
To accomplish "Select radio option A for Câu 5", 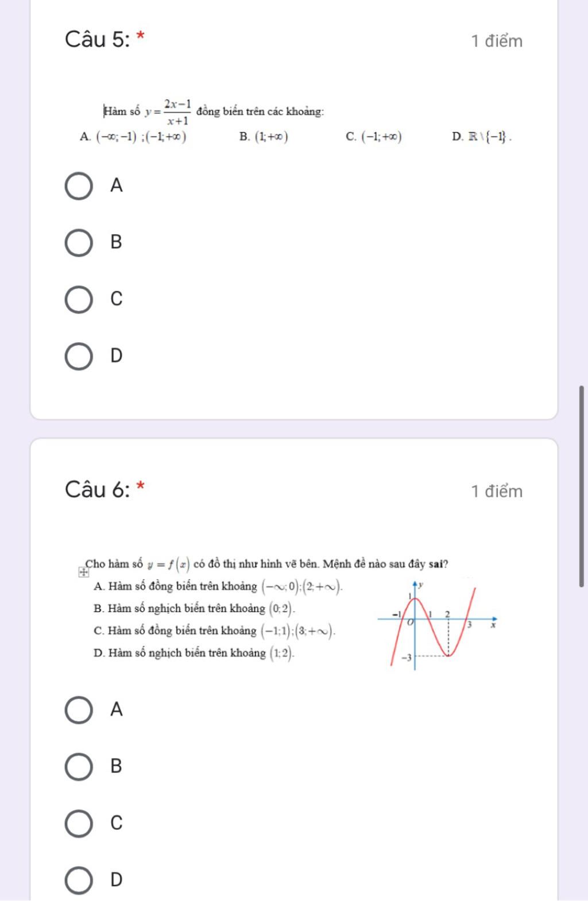I will coord(79,186).
